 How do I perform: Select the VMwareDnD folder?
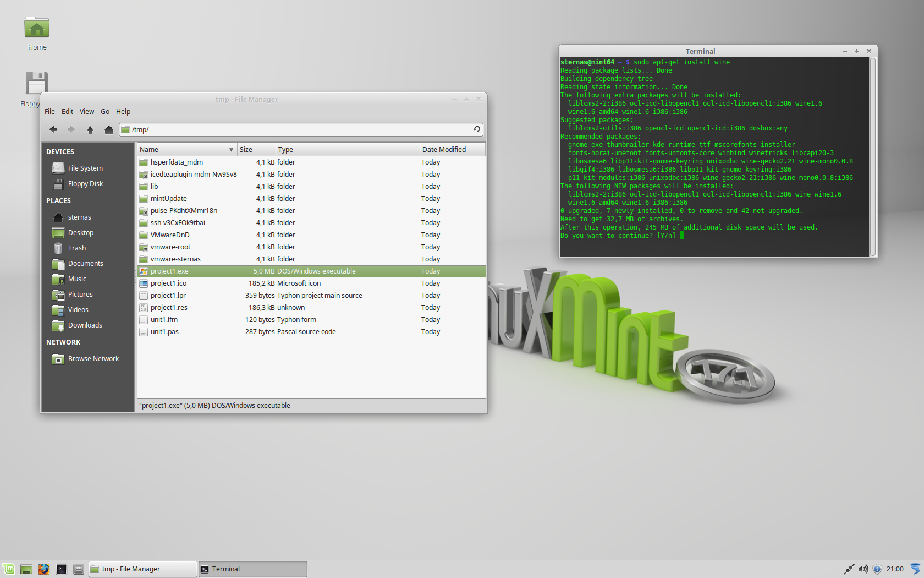(x=311, y=235)
